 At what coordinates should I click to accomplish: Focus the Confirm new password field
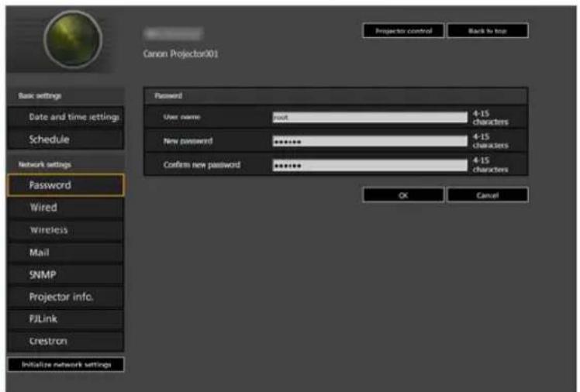click(370, 165)
